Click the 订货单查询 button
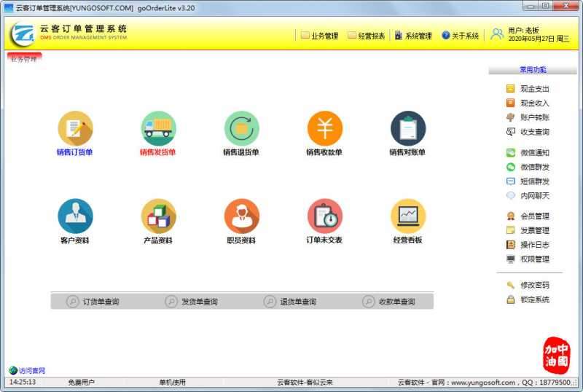This screenshot has width=583, height=392. [x=93, y=301]
